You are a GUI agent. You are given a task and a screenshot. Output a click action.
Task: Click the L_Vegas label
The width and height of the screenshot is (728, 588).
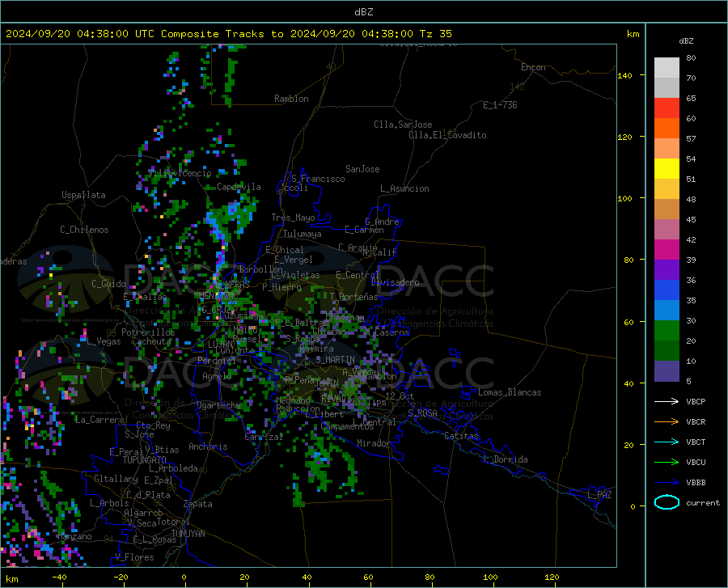(x=104, y=341)
